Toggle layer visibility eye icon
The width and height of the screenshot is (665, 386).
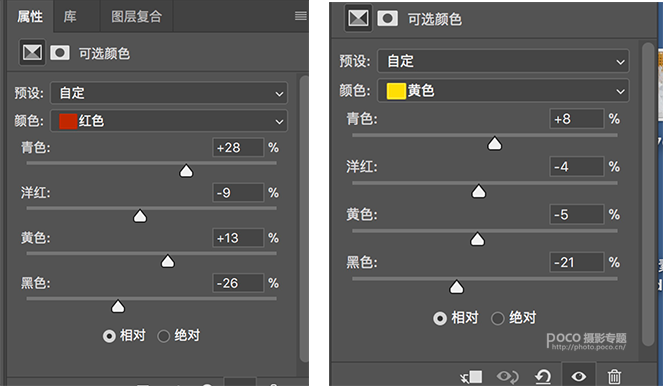(578, 376)
